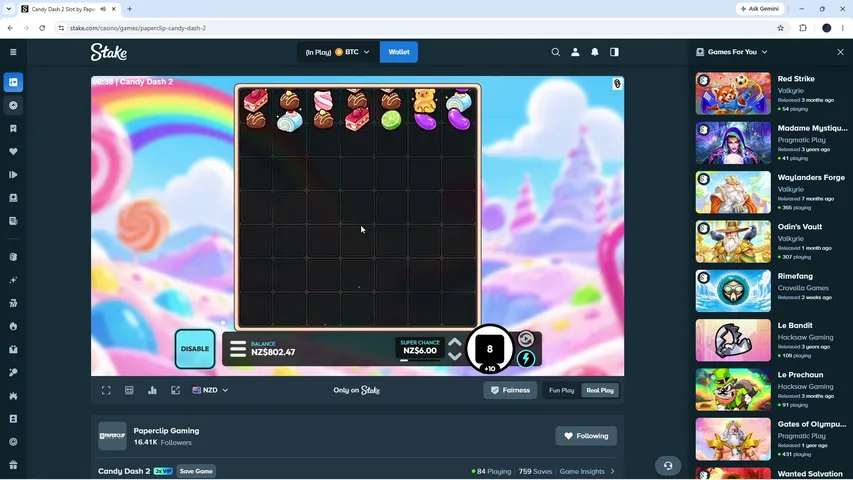Reload the page
The height and width of the screenshot is (480, 853).
[x=42, y=28]
